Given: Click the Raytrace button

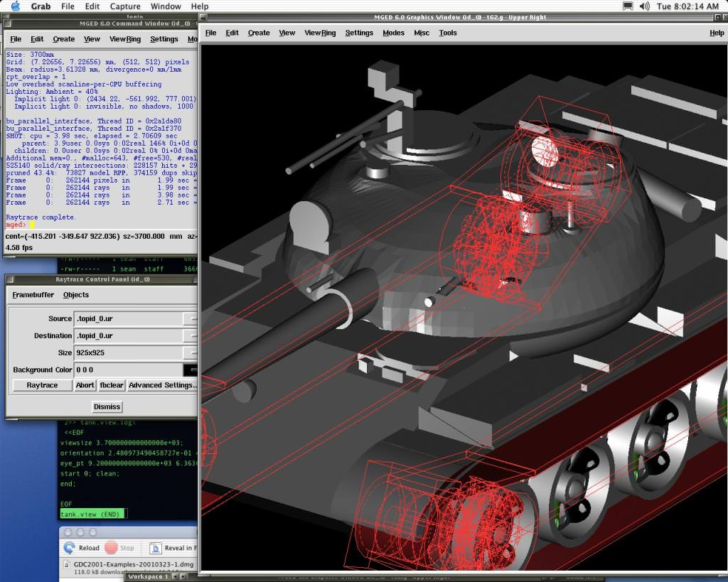Looking at the screenshot, I should pyautogui.click(x=42, y=385).
